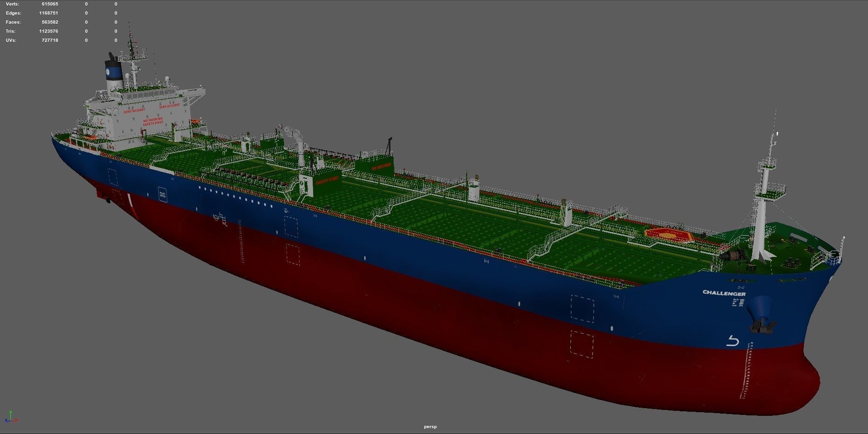Click the draft marks at the bow
The width and height of the screenshot is (868, 434).
click(747, 370)
